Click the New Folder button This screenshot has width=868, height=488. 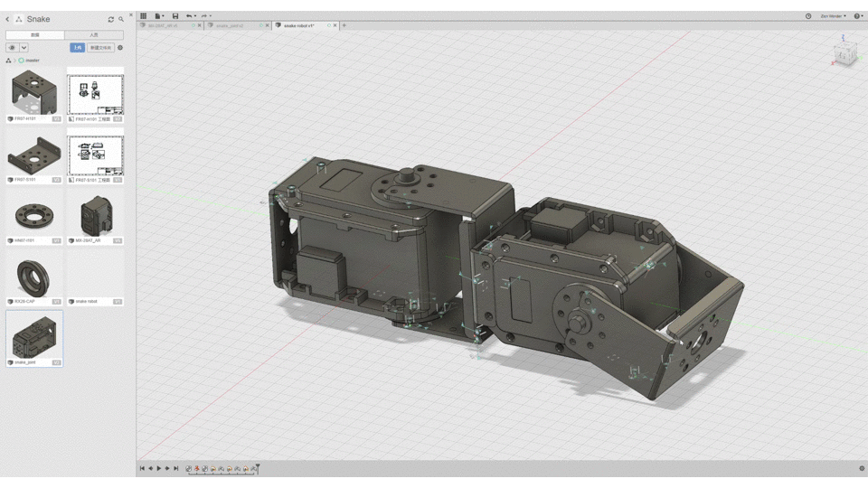[100, 48]
